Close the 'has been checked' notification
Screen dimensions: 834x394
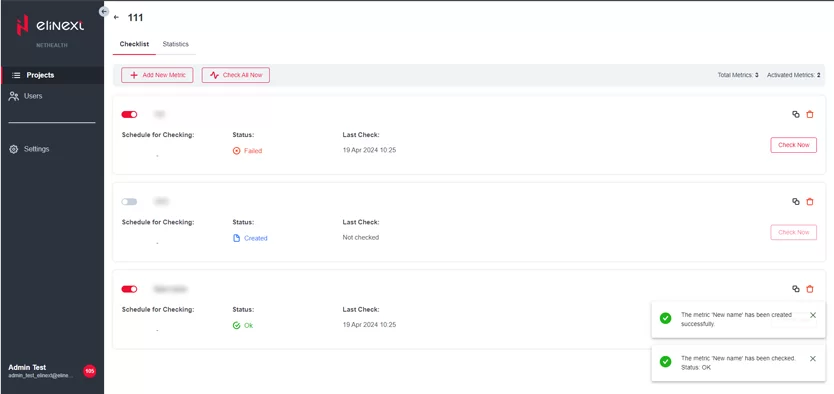[813, 359]
